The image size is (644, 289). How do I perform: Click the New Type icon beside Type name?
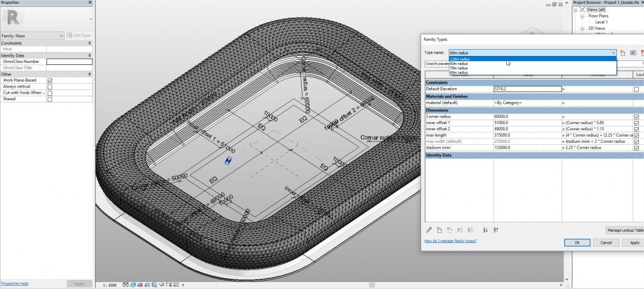pyautogui.click(x=623, y=53)
